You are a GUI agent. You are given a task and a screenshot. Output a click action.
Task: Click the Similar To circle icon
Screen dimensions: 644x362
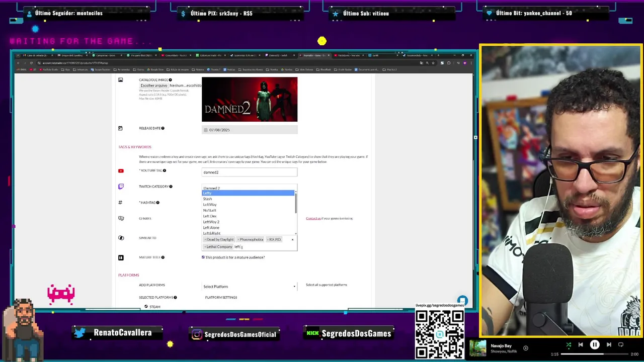click(x=121, y=238)
